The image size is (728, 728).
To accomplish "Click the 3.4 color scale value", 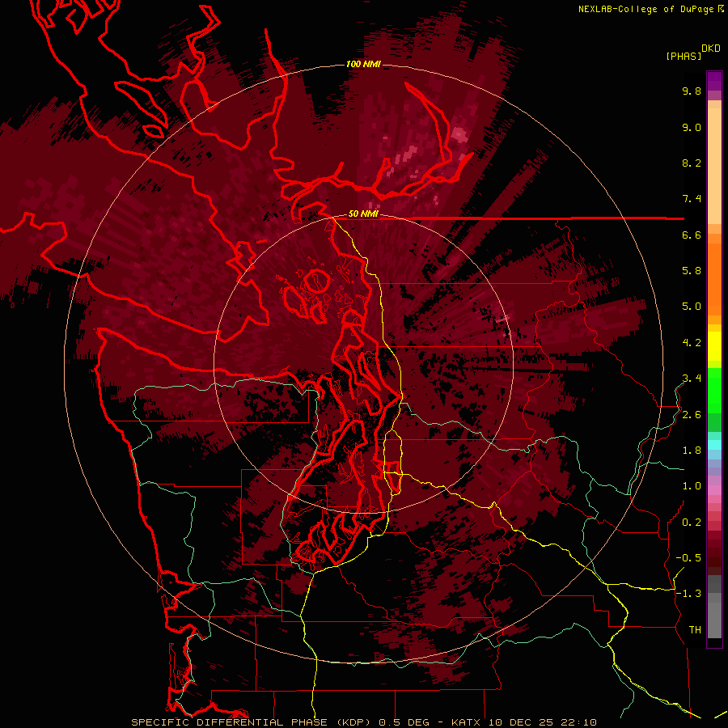I will 692,379.
